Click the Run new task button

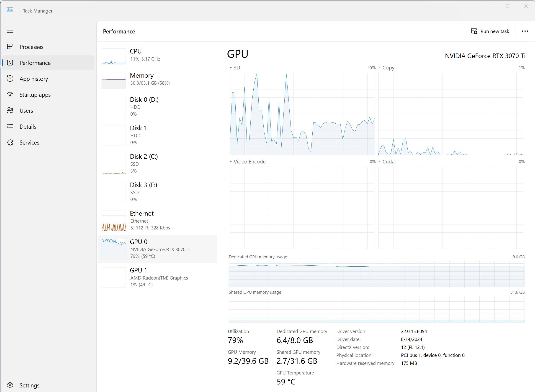coord(490,31)
